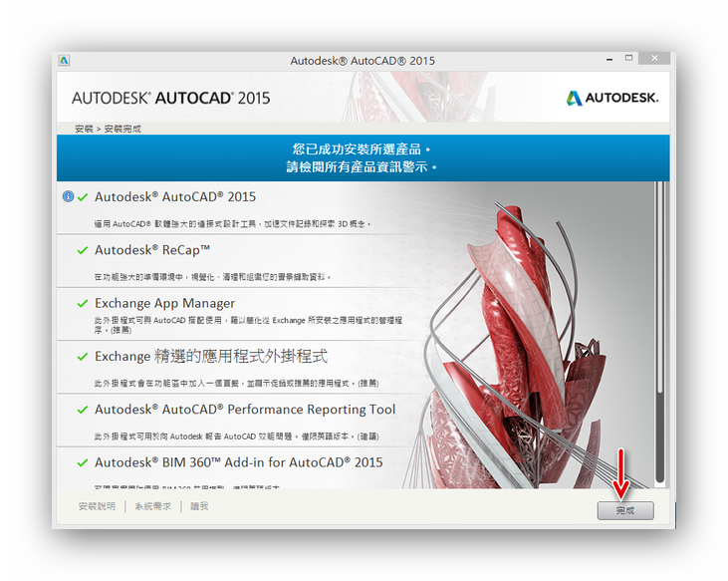
Task: Click the ReCap description text line
Action: click(212, 277)
